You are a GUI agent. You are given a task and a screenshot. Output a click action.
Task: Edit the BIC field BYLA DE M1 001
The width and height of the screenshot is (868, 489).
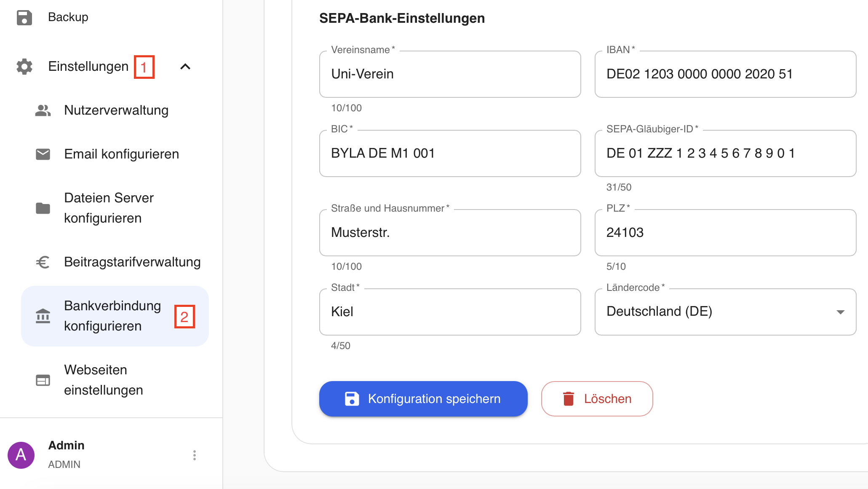coord(450,153)
